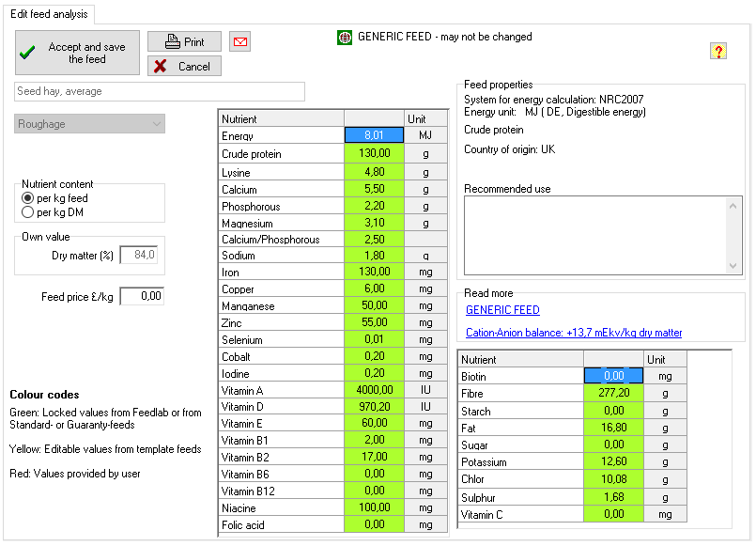Select the Magnesium value 3,10
Viewport: 756px width, 546px height.
[x=374, y=223]
